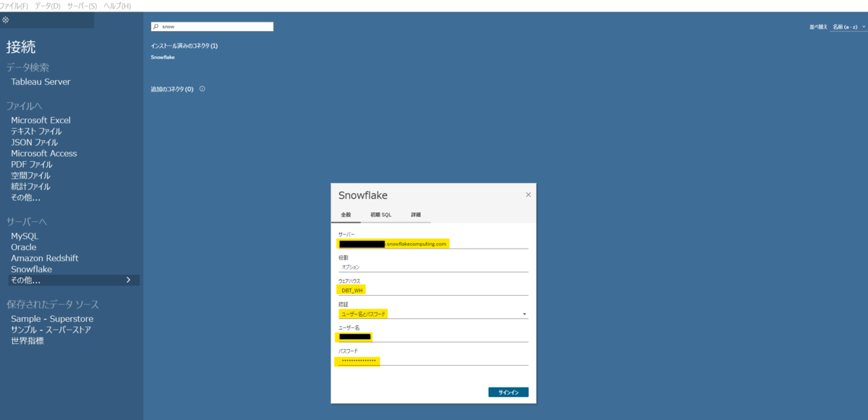
Task: Click the インストール済みのコネクタ (1) heading
Action: (x=184, y=46)
